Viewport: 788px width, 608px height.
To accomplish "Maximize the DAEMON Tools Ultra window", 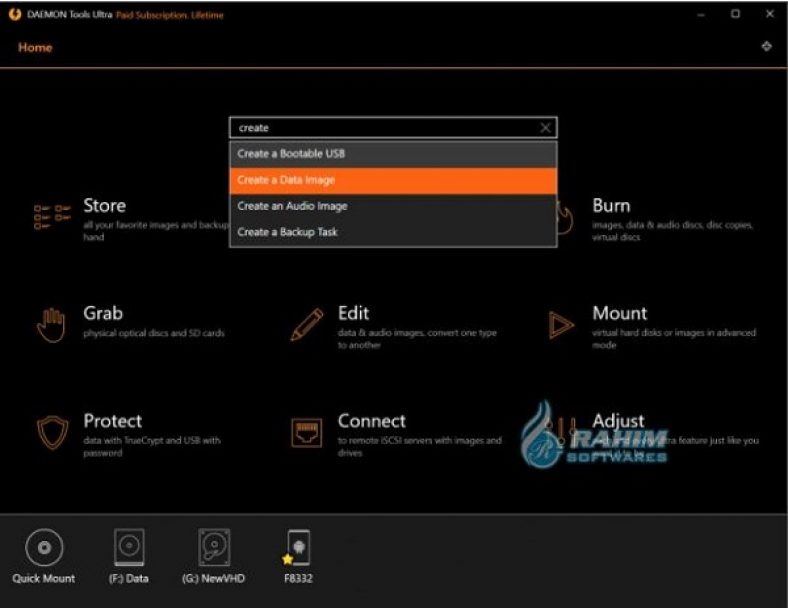I will coord(735,14).
